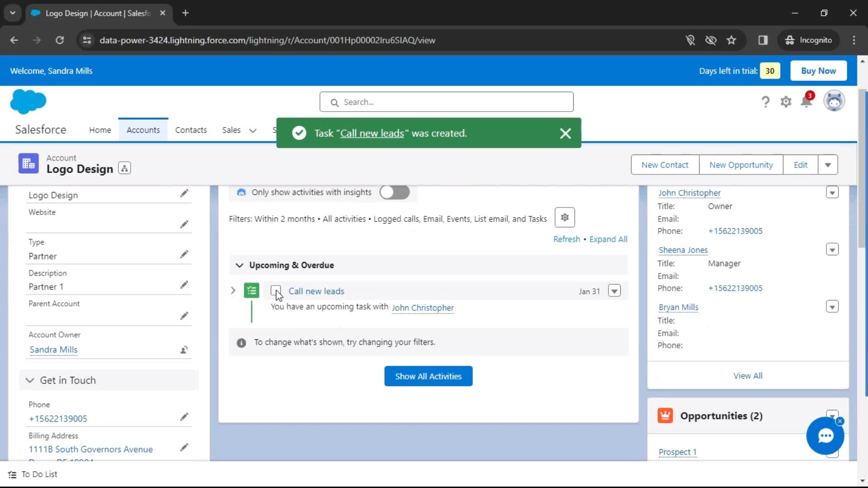Select the Logo Design browser tab
The width and height of the screenshot is (868, 488).
click(98, 13)
